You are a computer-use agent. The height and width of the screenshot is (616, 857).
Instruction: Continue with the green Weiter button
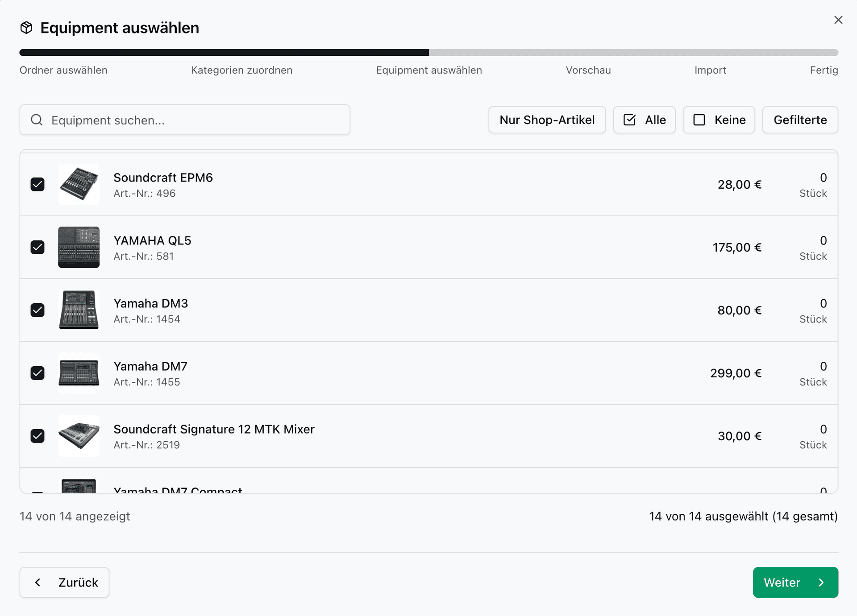point(795,583)
